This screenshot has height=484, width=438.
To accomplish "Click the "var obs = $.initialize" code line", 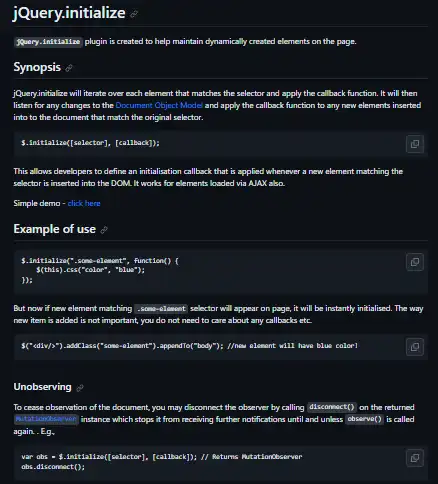I will (162, 457).
